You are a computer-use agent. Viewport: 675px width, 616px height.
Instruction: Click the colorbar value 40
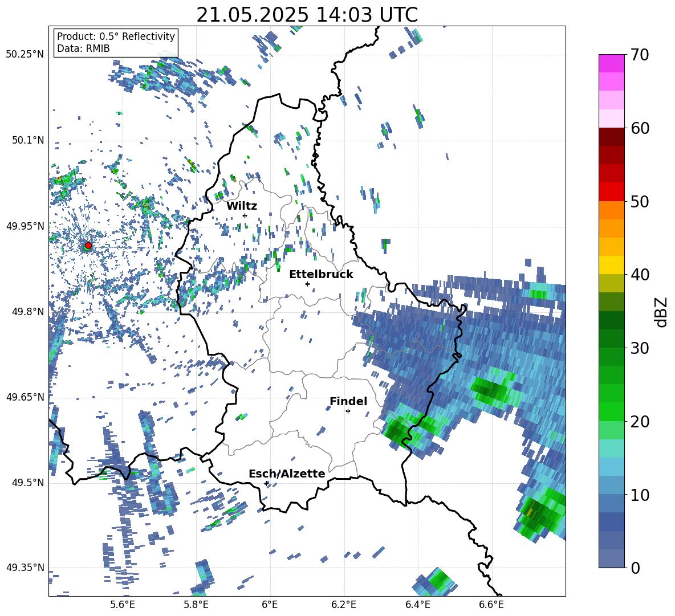point(640,275)
